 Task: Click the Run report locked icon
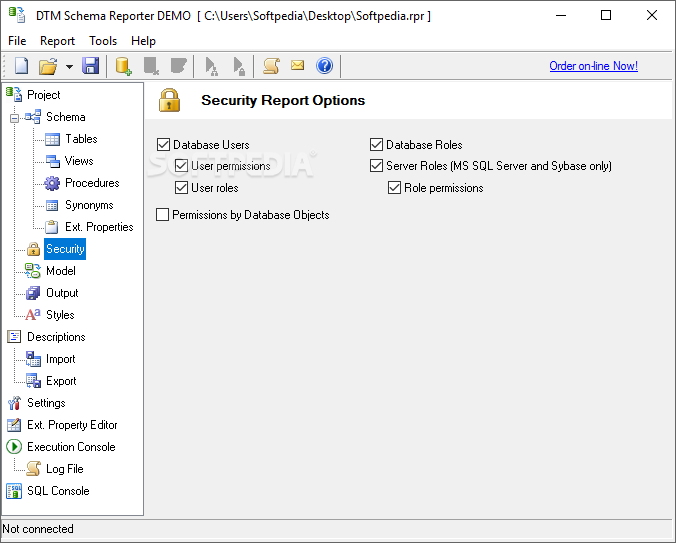click(238, 66)
